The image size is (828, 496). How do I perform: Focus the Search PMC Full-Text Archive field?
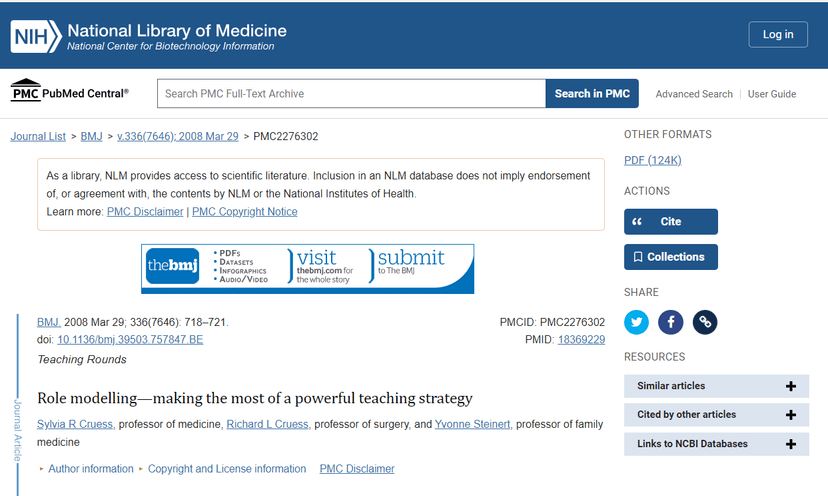(350, 94)
